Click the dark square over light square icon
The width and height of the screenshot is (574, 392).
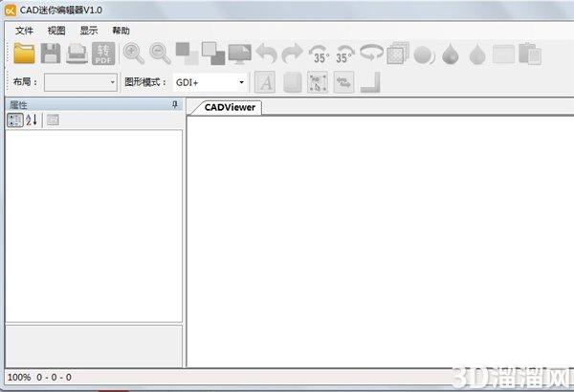click(x=188, y=54)
